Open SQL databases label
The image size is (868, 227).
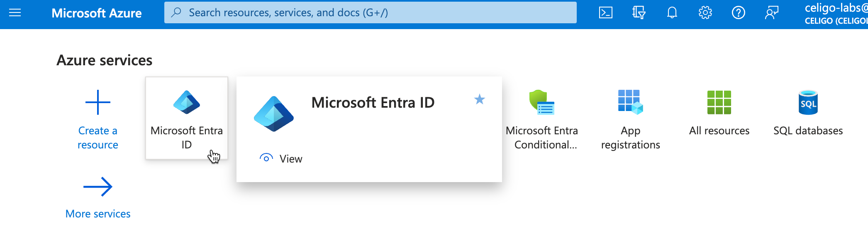click(808, 131)
